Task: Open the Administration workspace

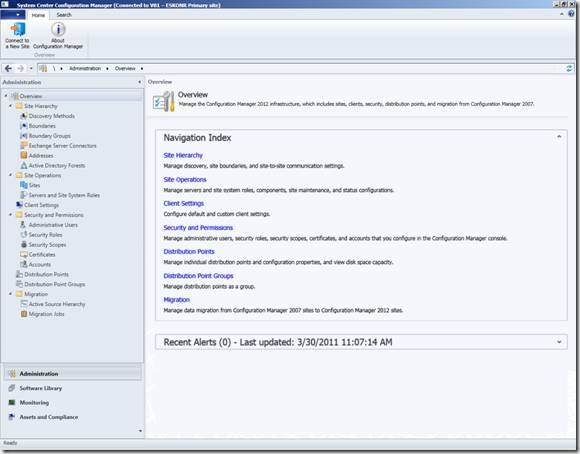Action: 73,374
